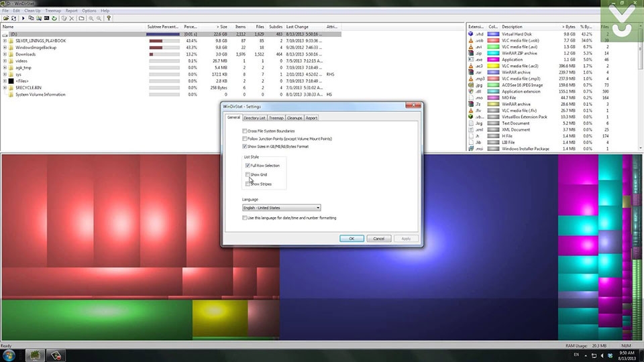Click the extension list vertical scrollbar

coord(641,88)
